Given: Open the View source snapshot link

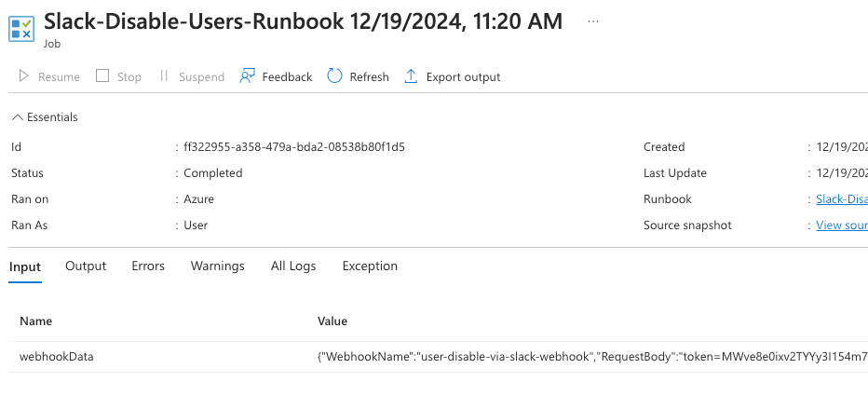Looking at the screenshot, I should [x=842, y=225].
